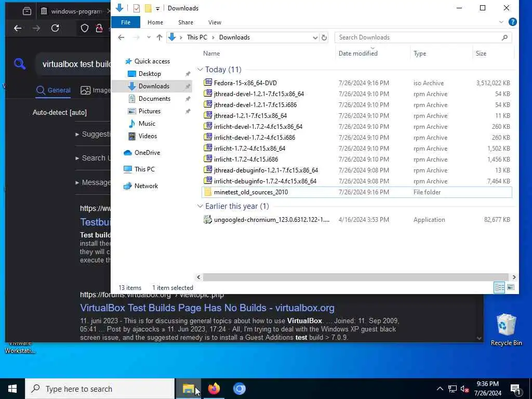Open Firefox from the taskbar
532x399 pixels.
coord(214,389)
